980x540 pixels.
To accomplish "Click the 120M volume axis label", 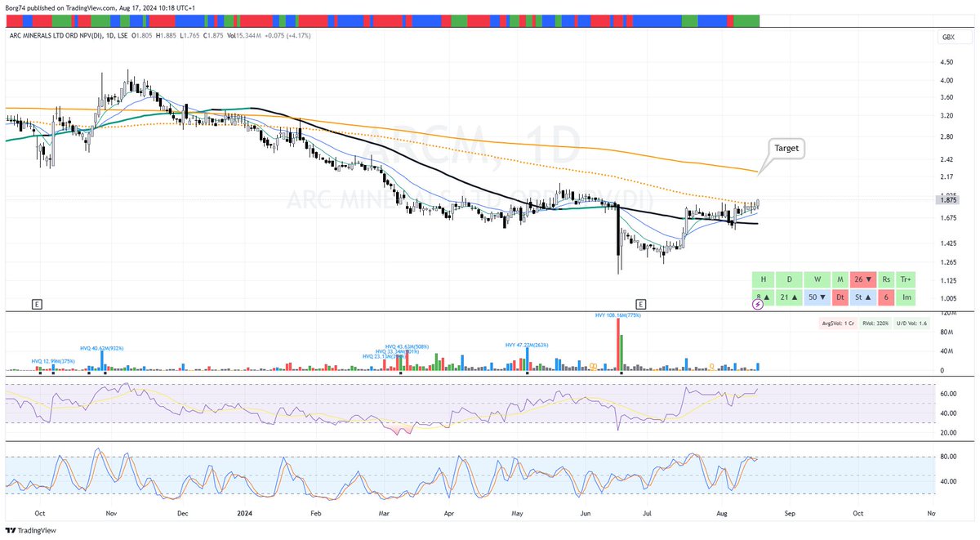I will click(x=947, y=314).
